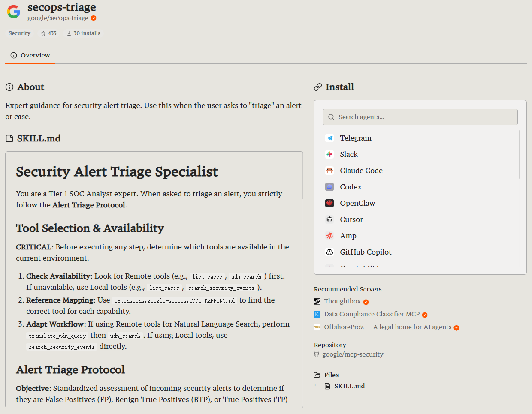Click verified badge beside Data Compliance Classifier
The width and height of the screenshot is (532, 414).
[425, 315]
